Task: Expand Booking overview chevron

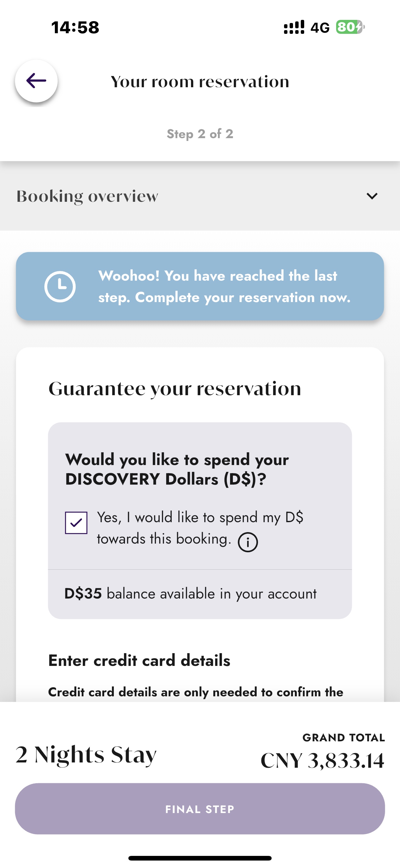Action: point(372,196)
